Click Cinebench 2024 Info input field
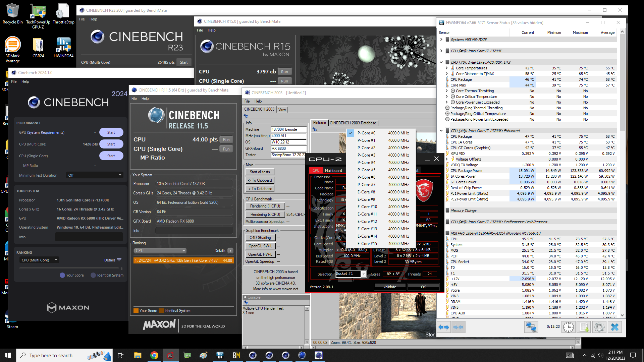This screenshot has height=362, width=644. pos(89,237)
